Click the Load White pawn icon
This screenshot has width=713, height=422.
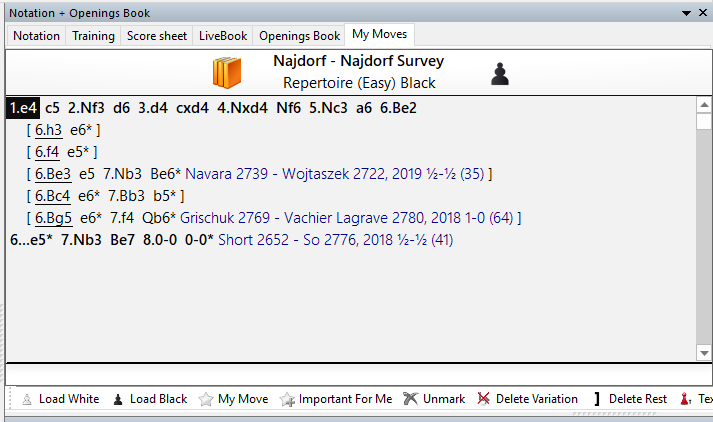[x=27, y=399]
